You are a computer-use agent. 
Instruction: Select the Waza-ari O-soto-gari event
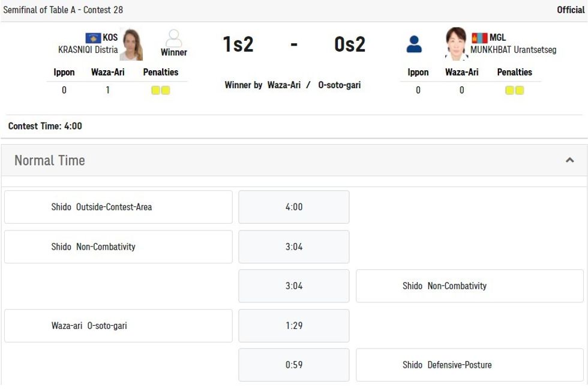point(118,326)
